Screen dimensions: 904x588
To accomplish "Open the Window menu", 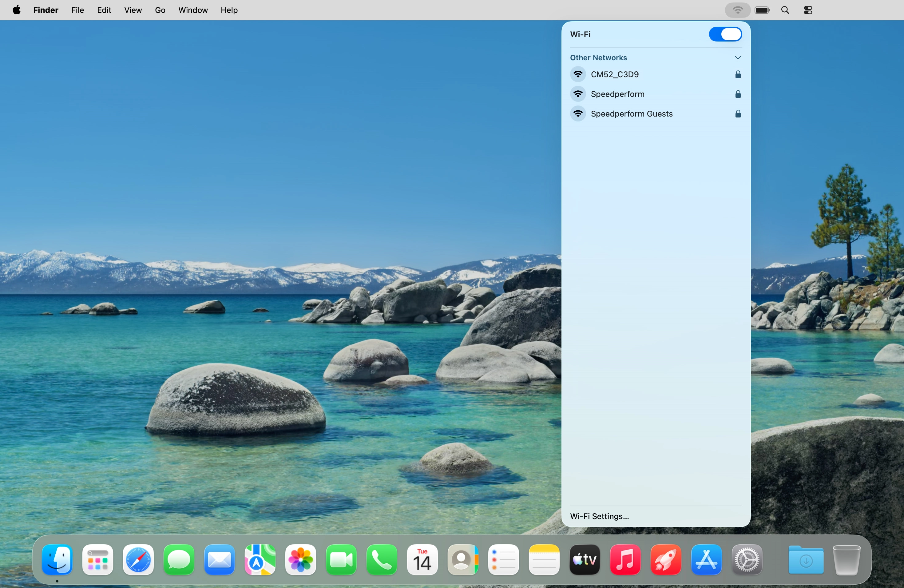I will [193, 10].
